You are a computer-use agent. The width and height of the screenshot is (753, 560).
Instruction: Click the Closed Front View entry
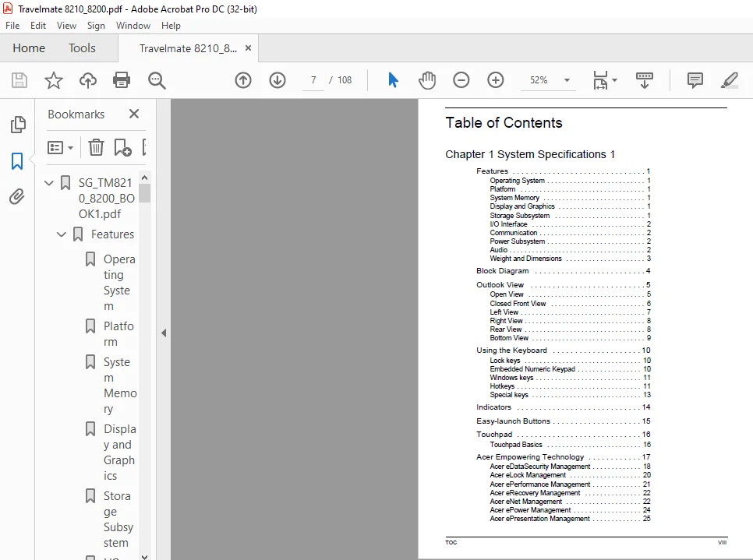[570, 303]
